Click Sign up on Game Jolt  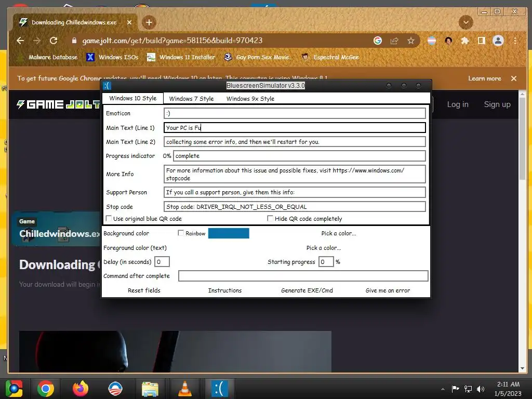pyautogui.click(x=497, y=104)
